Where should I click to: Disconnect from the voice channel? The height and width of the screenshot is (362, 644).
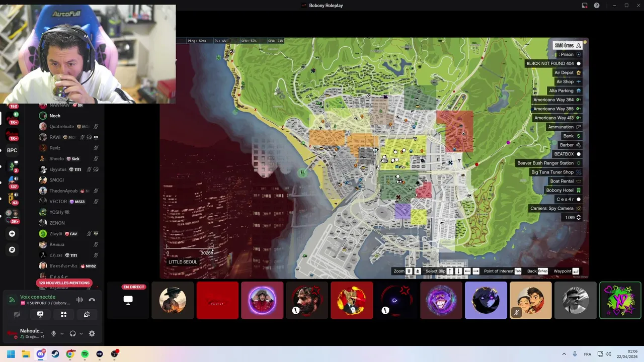(92, 300)
